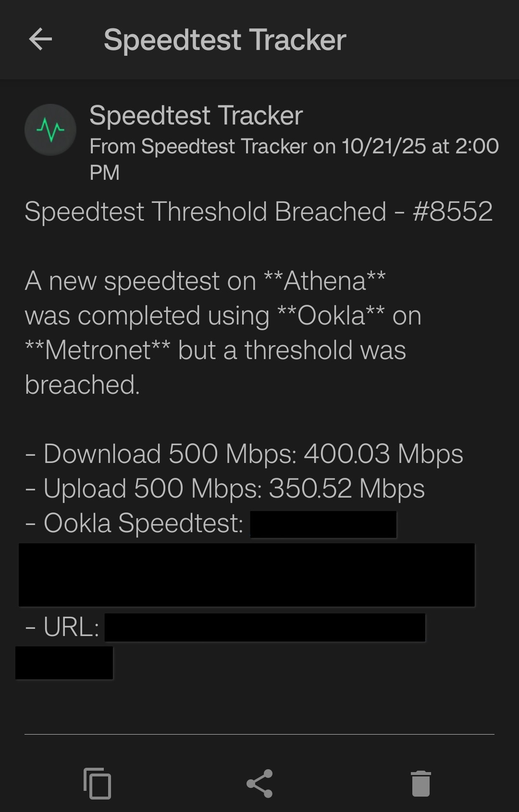Tap the Speedtest Tracker header title

point(225,39)
